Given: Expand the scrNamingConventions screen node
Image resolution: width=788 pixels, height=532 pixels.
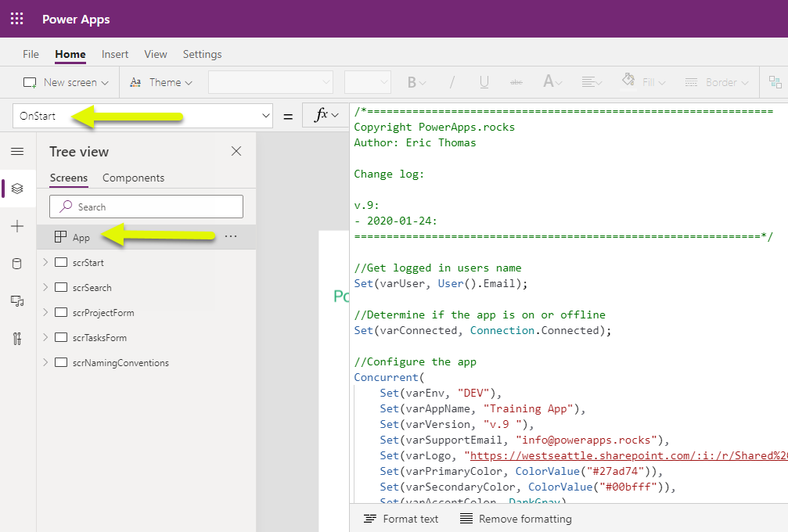Looking at the screenshot, I should coord(45,362).
